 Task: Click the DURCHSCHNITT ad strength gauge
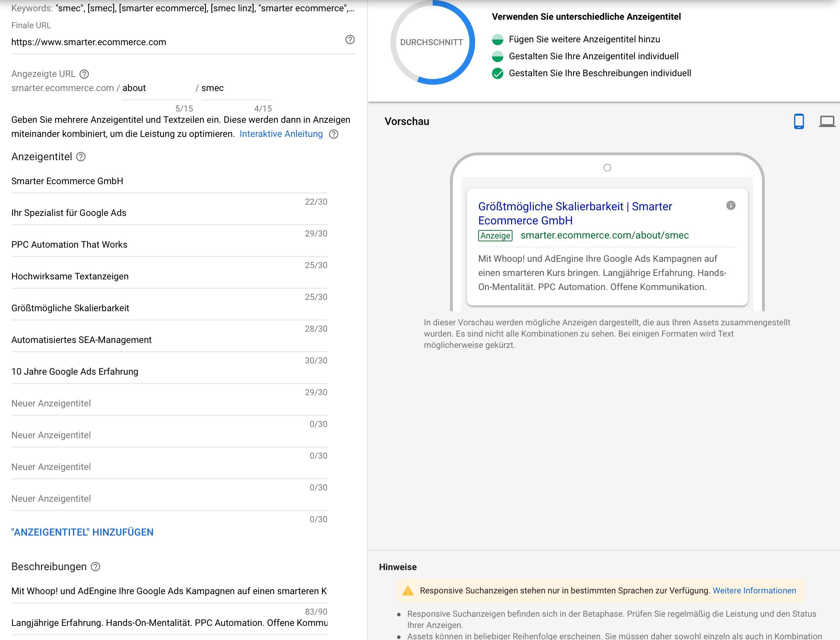433,42
